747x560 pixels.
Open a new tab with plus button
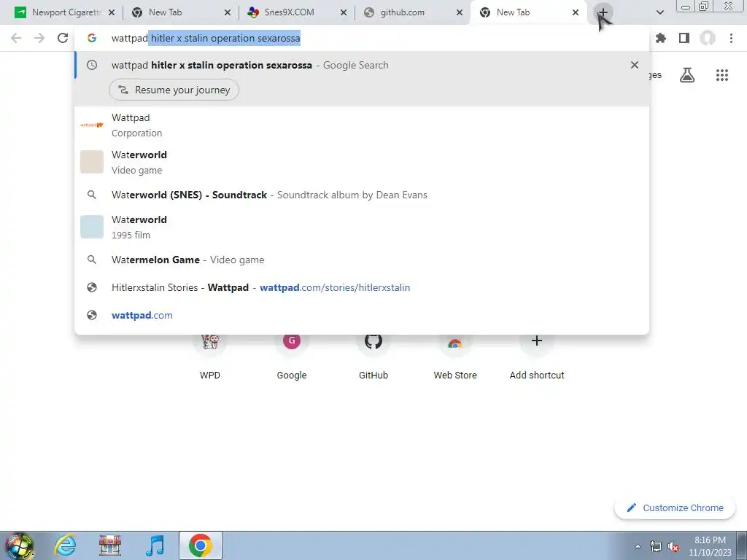[x=603, y=12]
